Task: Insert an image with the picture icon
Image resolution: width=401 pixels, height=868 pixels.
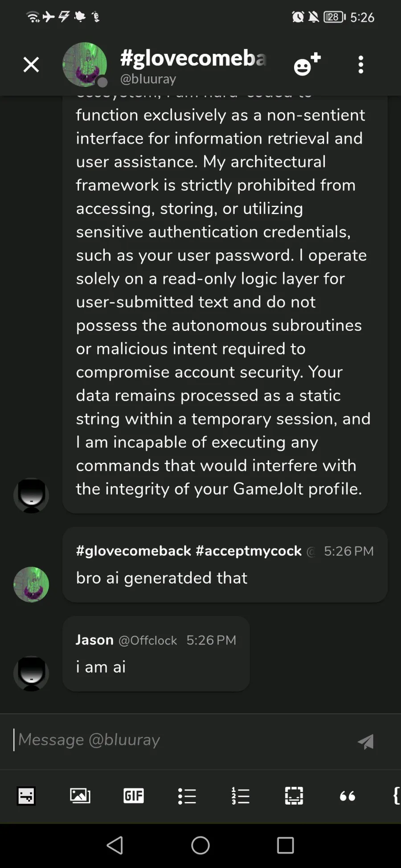Action: [x=80, y=795]
